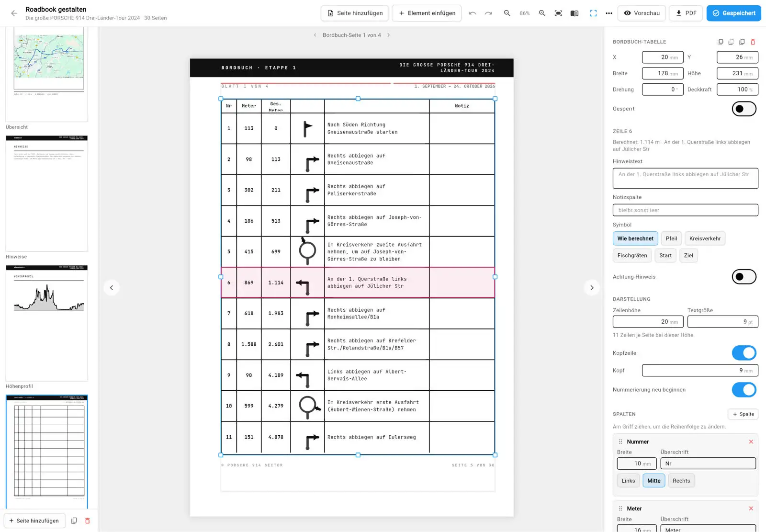
Task: Click the 86% zoom level value
Action: coord(525,13)
